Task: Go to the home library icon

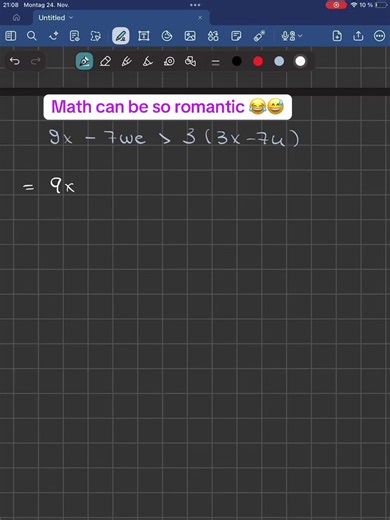Action: [x=16, y=18]
